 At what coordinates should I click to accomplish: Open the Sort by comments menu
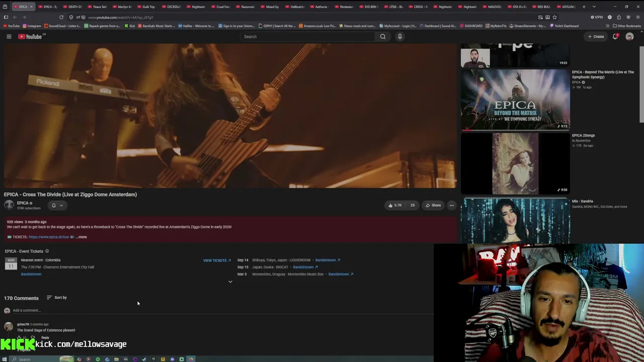click(57, 298)
